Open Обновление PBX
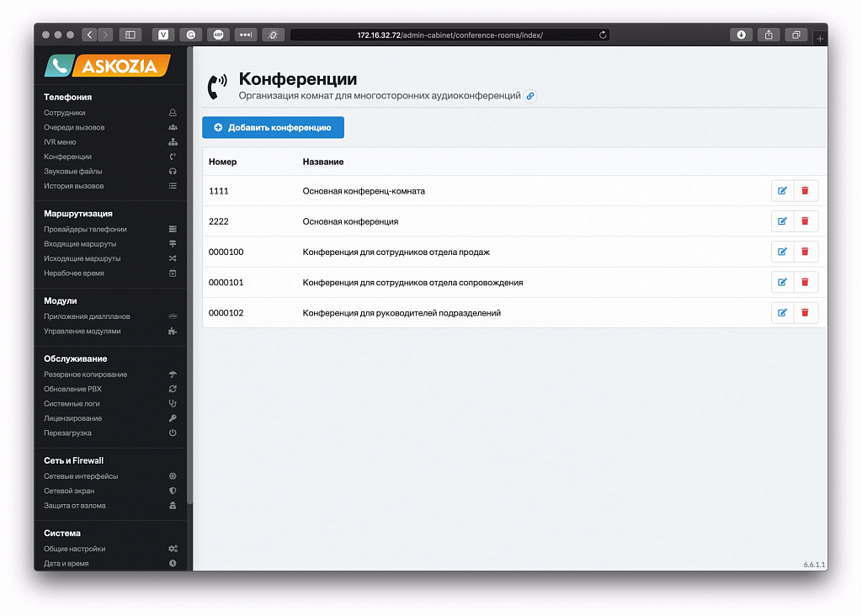The image size is (862, 616). (110, 389)
